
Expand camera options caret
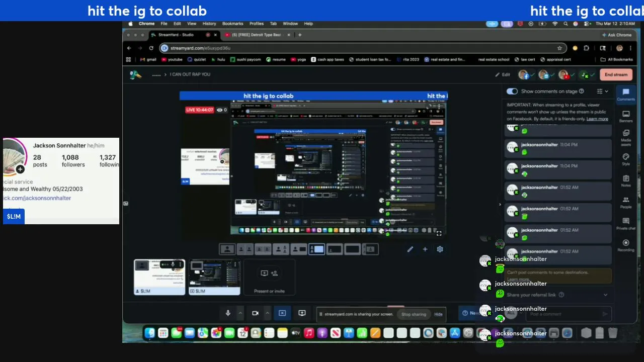[268, 313]
